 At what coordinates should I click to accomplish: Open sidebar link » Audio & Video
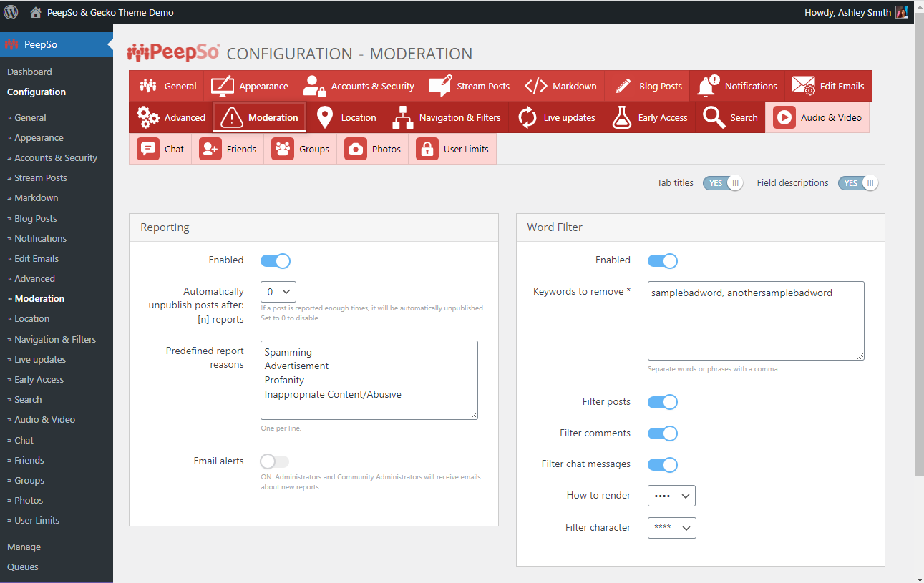pos(41,420)
